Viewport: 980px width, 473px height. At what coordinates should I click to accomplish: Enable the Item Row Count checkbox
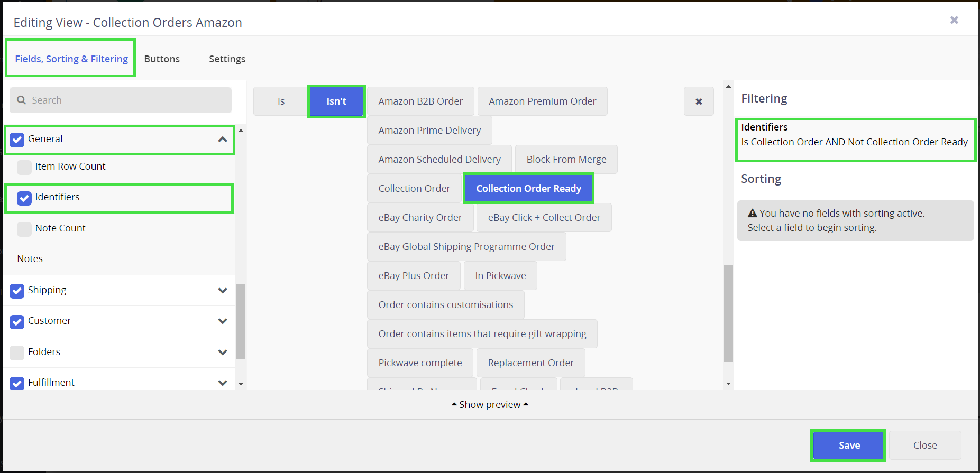coord(24,167)
